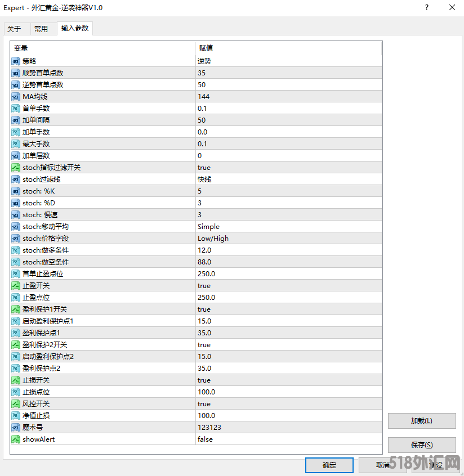This screenshot has width=464, height=476.
Task: Click the green icon next to showAlert
Action: (x=15, y=439)
